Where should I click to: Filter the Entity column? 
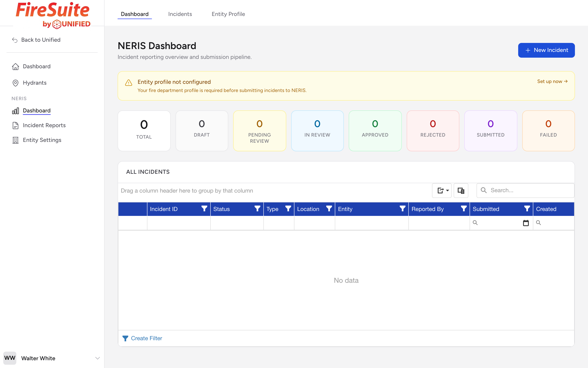402,209
